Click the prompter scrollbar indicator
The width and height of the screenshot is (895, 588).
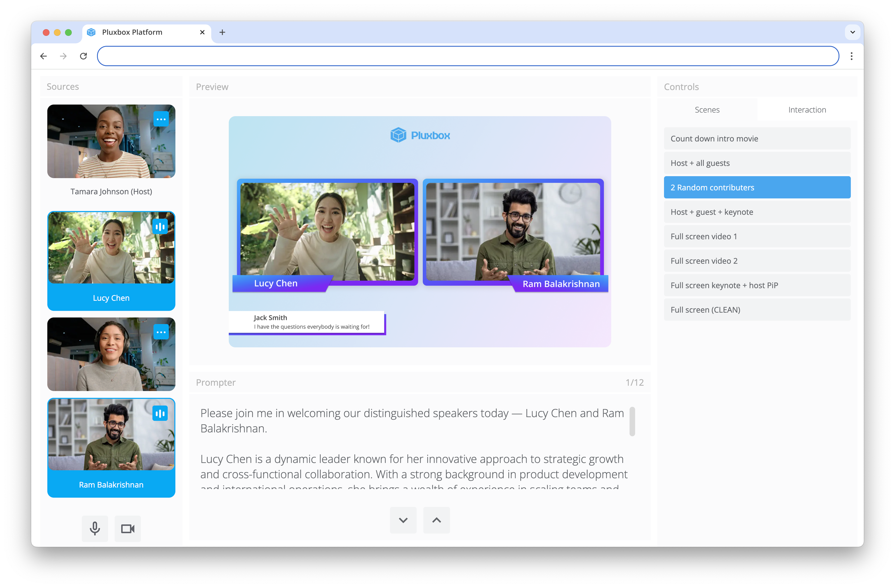point(633,422)
